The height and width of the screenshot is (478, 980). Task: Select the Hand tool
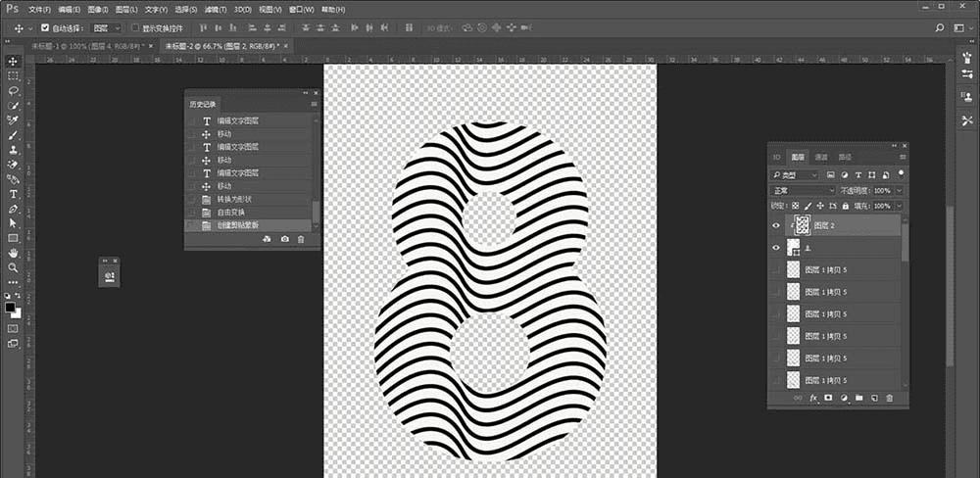pos(13,253)
